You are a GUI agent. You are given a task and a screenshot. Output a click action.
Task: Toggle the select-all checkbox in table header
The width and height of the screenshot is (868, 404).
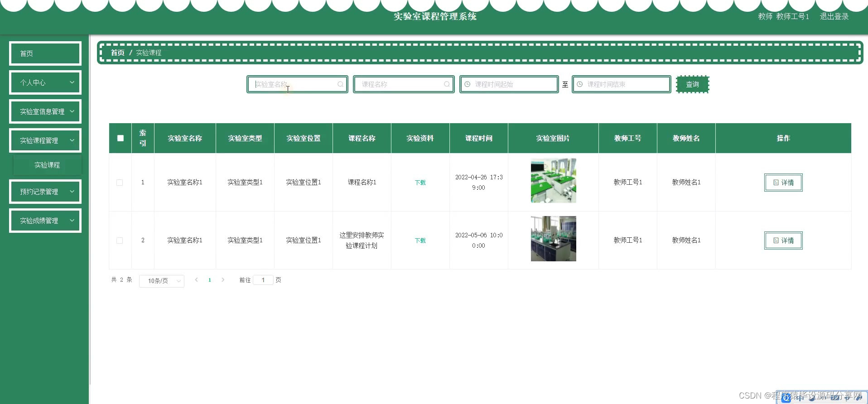[120, 138]
